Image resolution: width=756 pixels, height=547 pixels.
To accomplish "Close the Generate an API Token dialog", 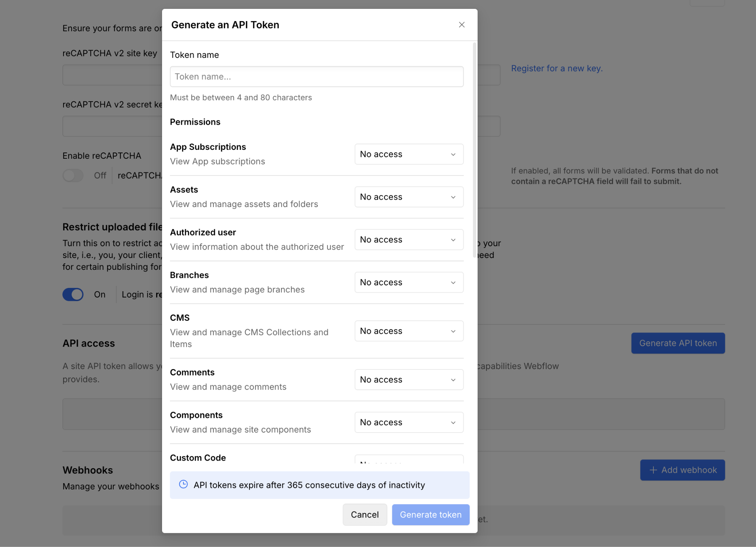I will (x=461, y=25).
